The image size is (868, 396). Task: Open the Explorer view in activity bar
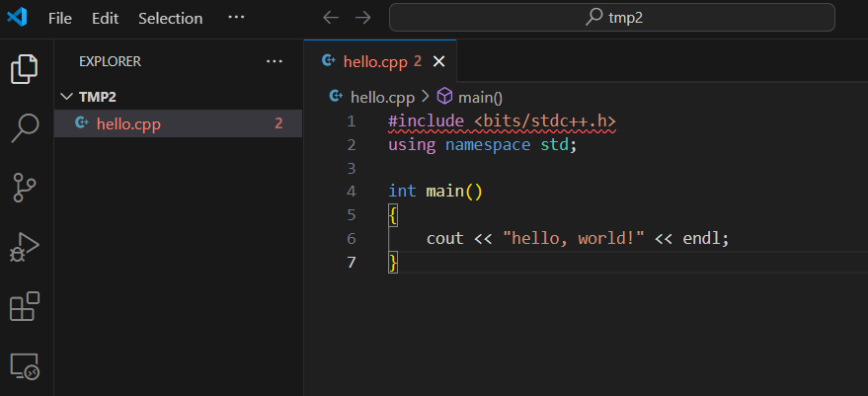[x=25, y=69]
